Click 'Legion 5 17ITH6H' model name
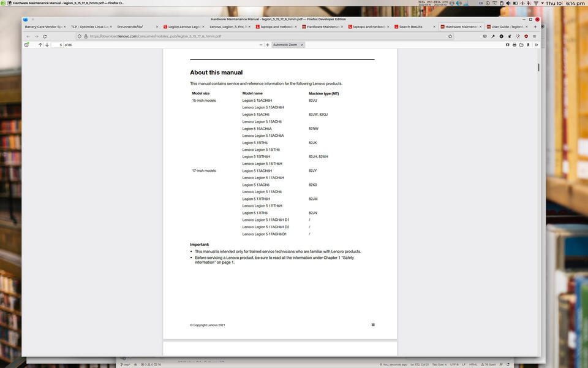The image size is (588, 368). pyautogui.click(x=256, y=199)
